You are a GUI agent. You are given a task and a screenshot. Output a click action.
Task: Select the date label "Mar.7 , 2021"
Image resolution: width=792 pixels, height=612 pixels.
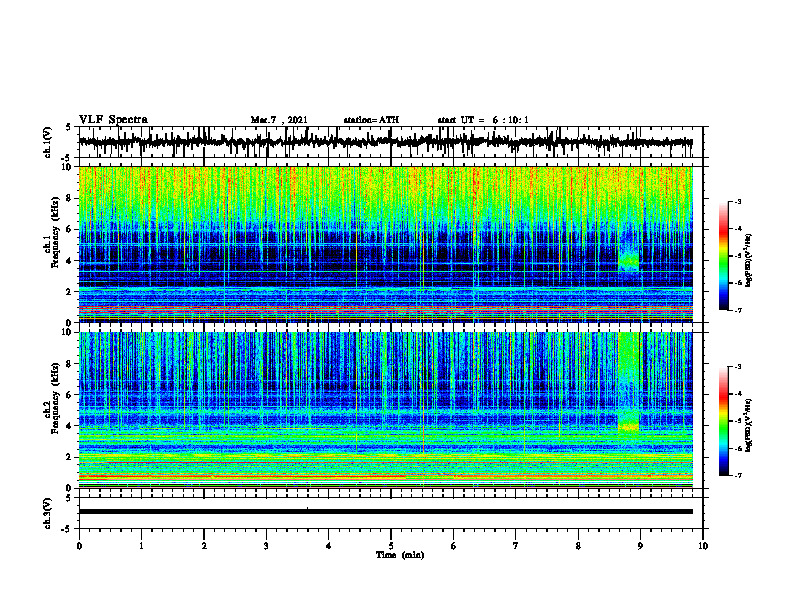tap(279, 120)
